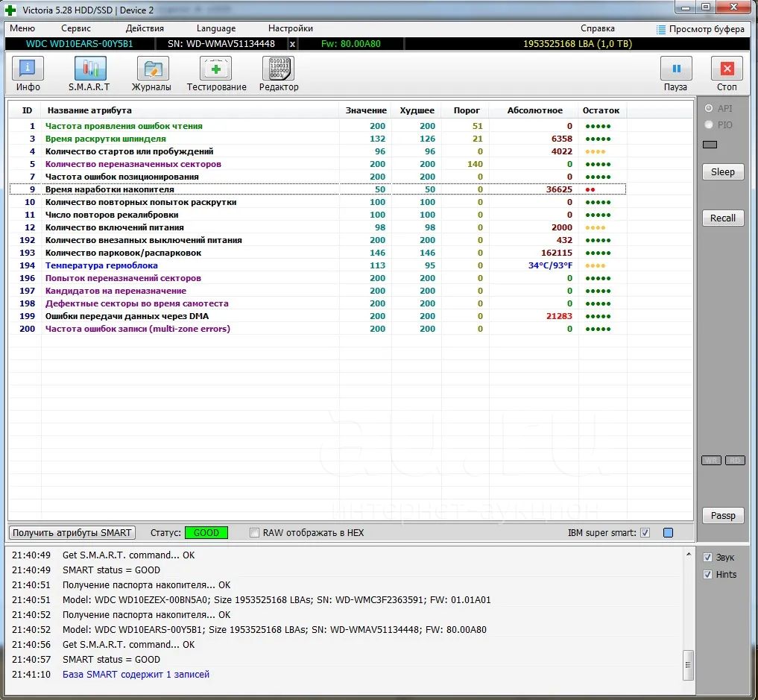Click the Порог column header
The image size is (758, 700).
pyautogui.click(x=466, y=110)
